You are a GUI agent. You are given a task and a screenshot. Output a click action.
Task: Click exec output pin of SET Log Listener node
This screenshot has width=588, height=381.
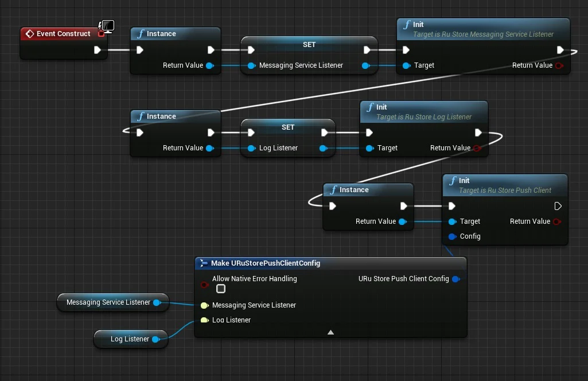[x=325, y=133]
